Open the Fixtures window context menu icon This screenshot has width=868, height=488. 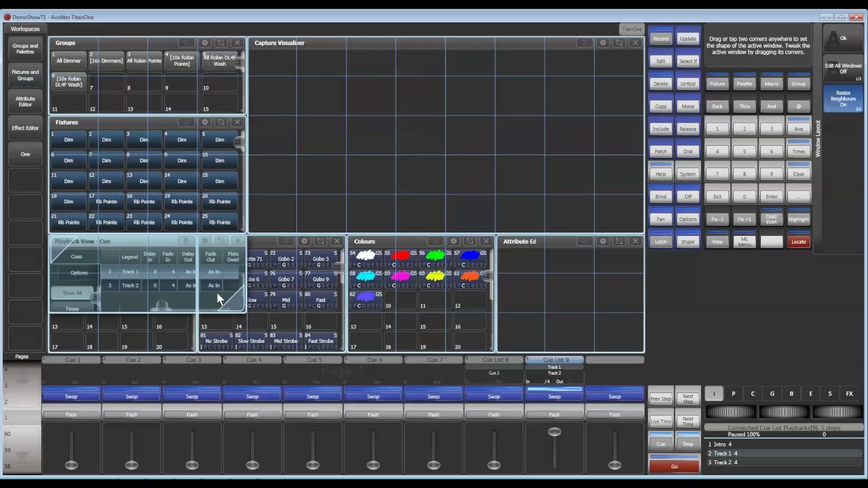(x=186, y=122)
